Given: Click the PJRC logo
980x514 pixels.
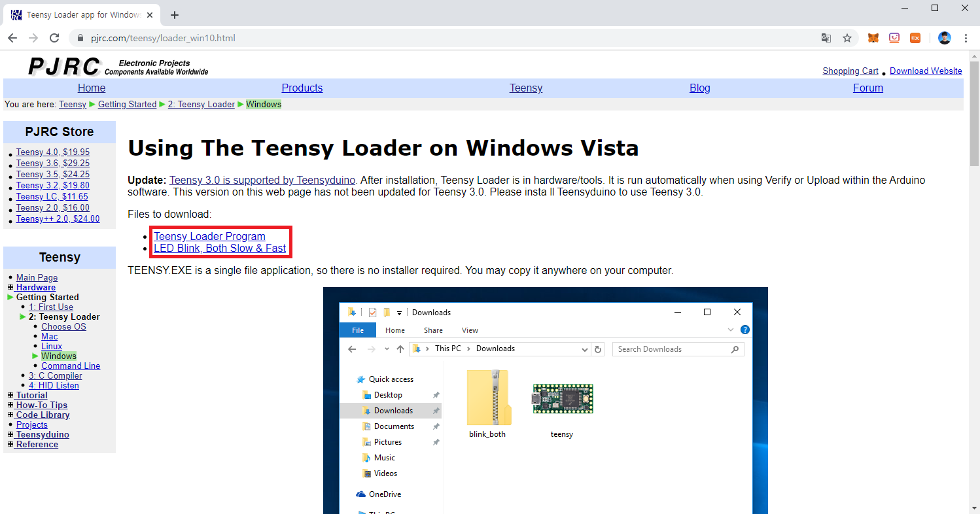Looking at the screenshot, I should pyautogui.click(x=64, y=66).
